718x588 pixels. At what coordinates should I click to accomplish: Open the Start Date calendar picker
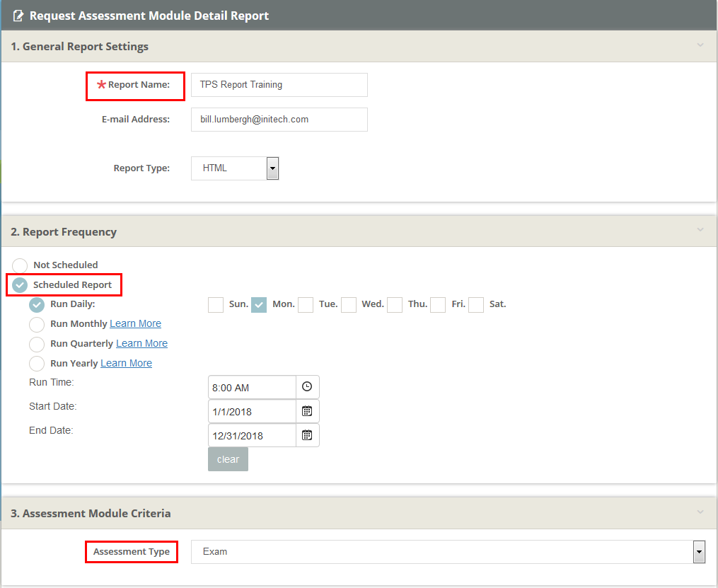pyautogui.click(x=307, y=411)
